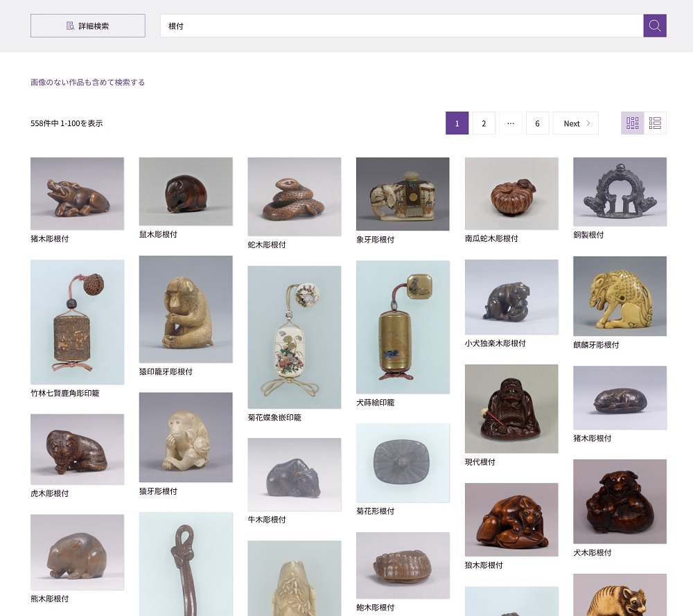Select current page 1 button
693x616 pixels.
tap(457, 123)
